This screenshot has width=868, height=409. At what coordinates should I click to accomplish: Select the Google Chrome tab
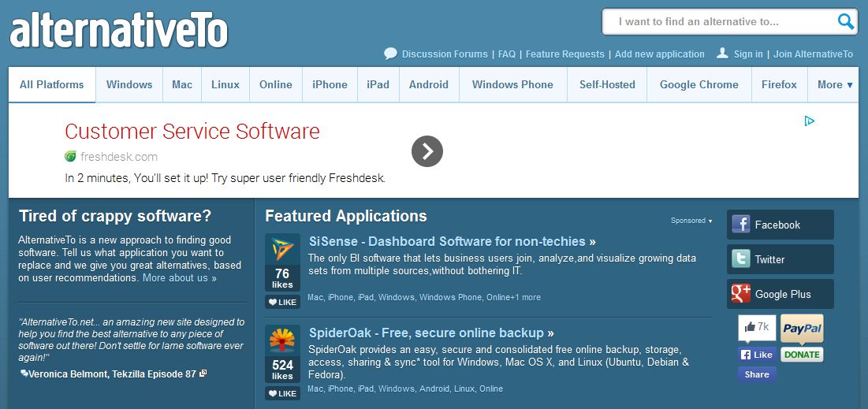tap(699, 84)
